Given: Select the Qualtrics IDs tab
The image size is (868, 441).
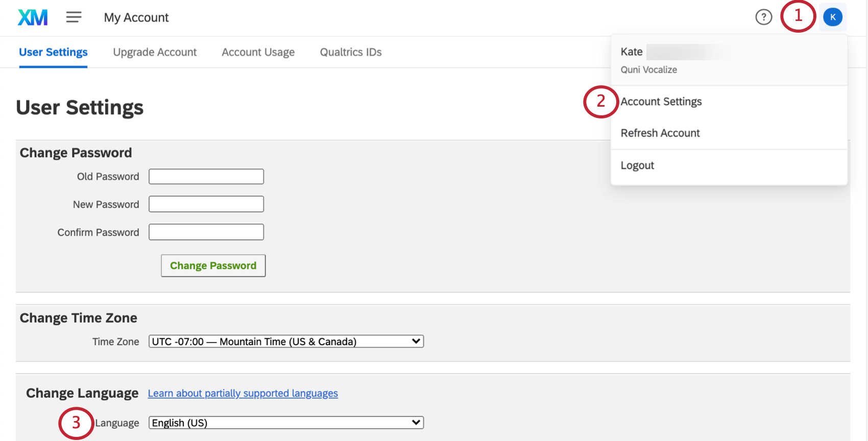Looking at the screenshot, I should [351, 52].
